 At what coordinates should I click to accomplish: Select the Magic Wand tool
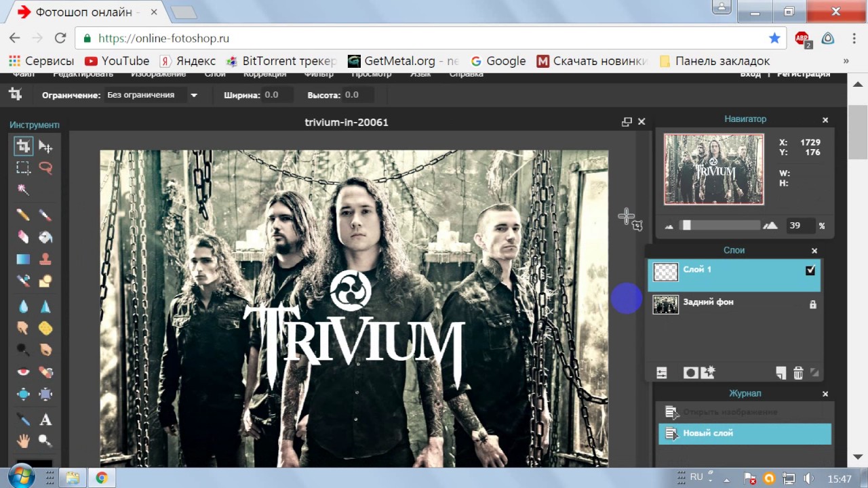23,190
